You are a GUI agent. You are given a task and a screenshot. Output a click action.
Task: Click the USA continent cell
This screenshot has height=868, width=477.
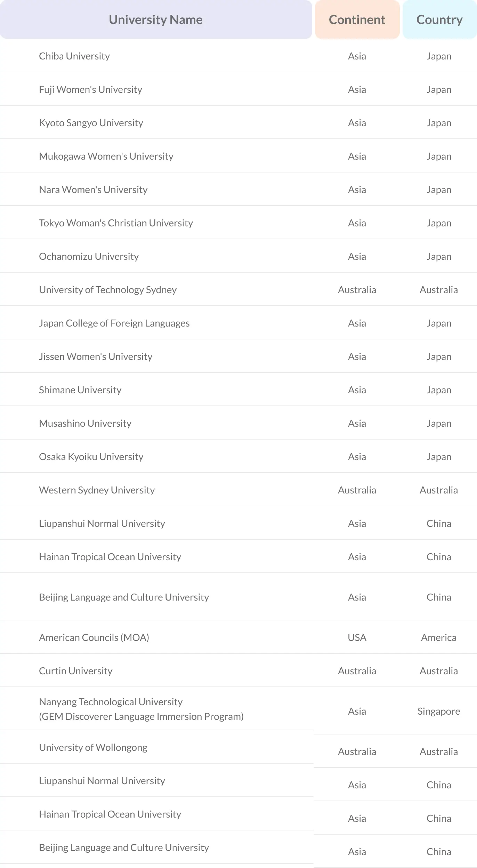click(357, 637)
